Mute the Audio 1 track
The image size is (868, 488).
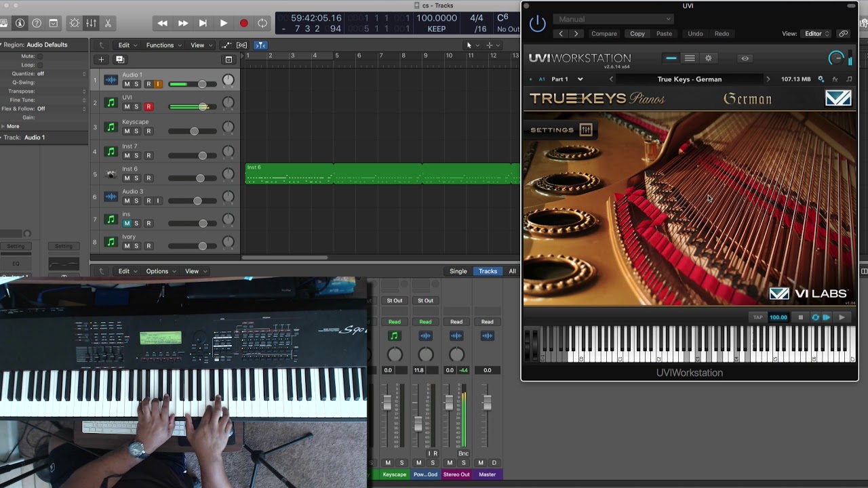tap(127, 84)
